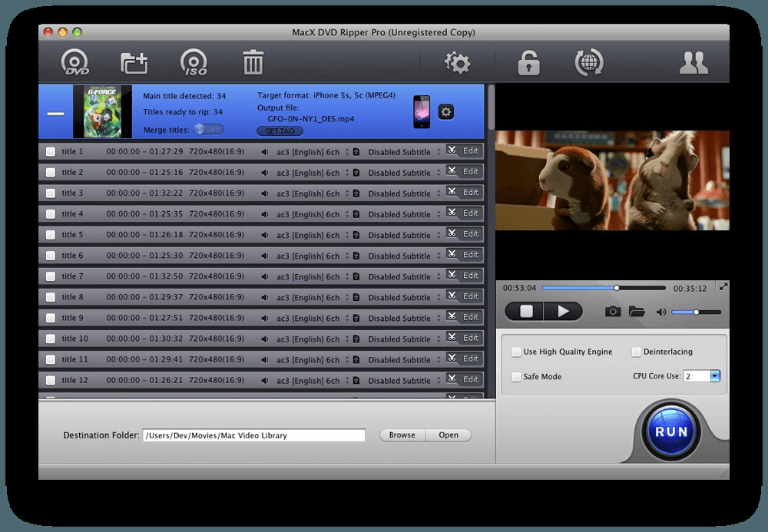Click the globe update icon

pos(589,62)
